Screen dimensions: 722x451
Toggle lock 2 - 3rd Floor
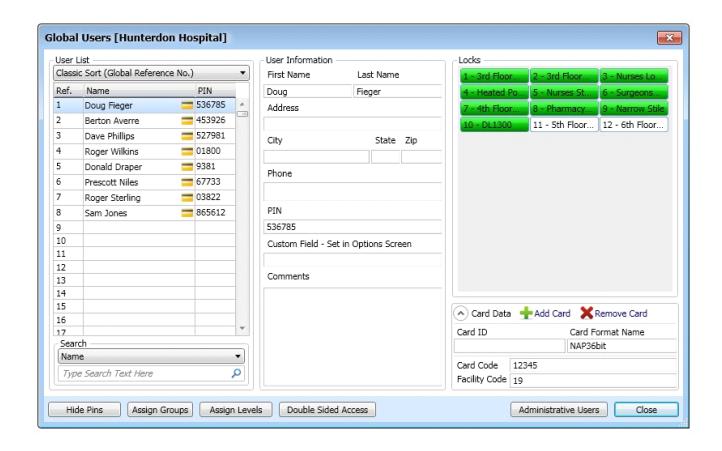(564, 76)
